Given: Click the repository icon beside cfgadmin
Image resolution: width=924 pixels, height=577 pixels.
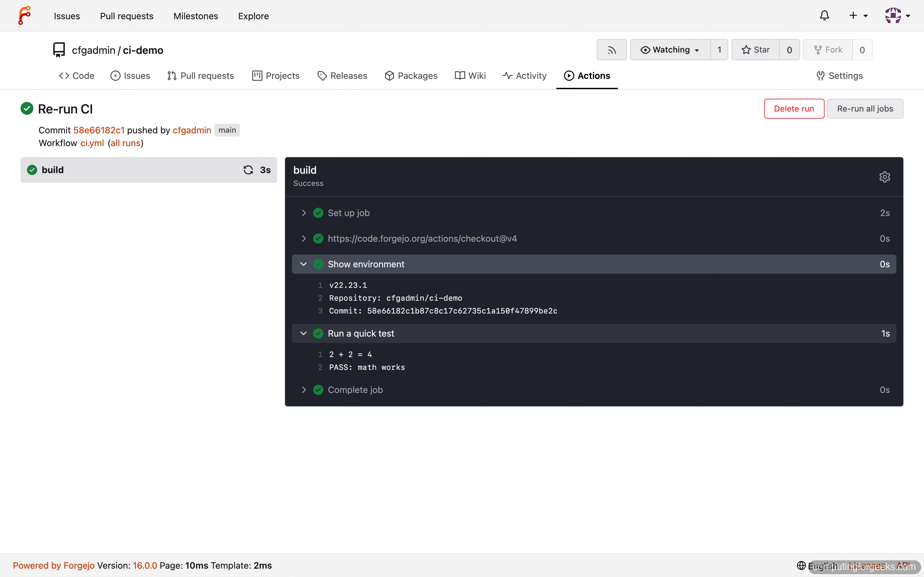Looking at the screenshot, I should point(59,50).
